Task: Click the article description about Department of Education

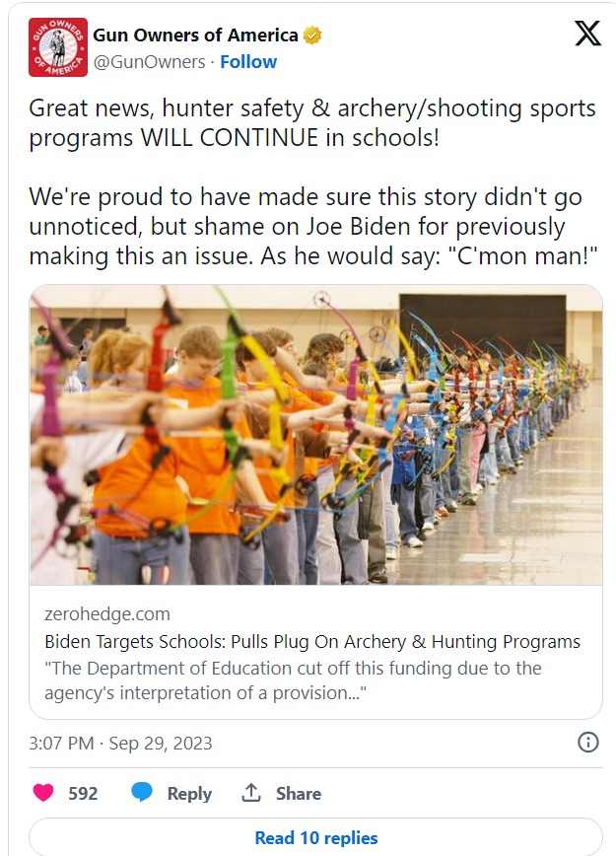Action: (x=293, y=680)
